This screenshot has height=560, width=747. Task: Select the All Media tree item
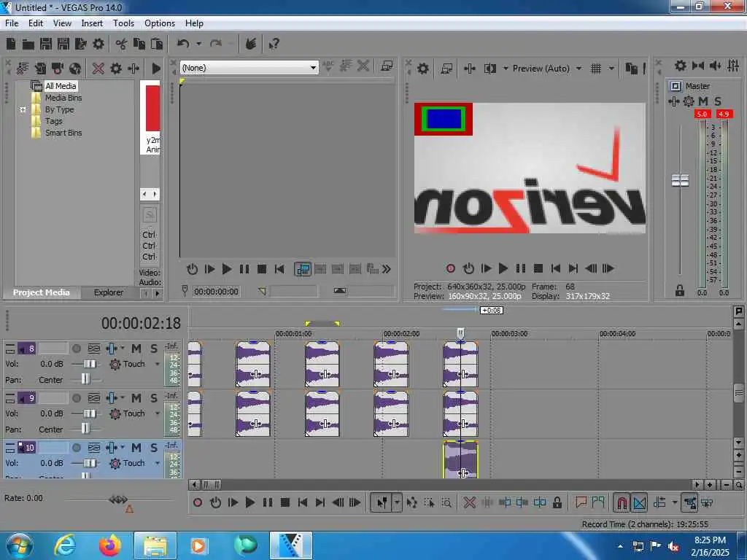click(61, 86)
